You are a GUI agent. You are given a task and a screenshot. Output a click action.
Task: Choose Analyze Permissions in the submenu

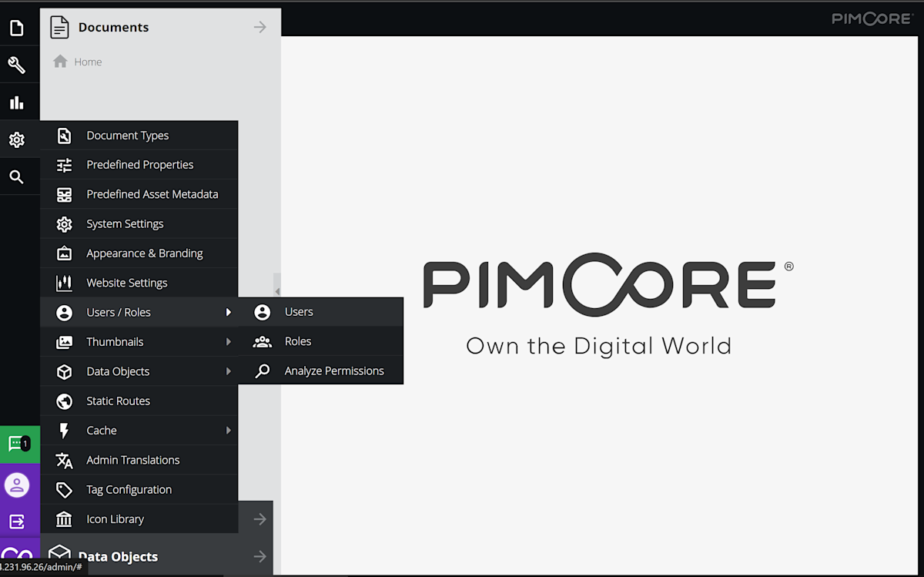point(321,371)
